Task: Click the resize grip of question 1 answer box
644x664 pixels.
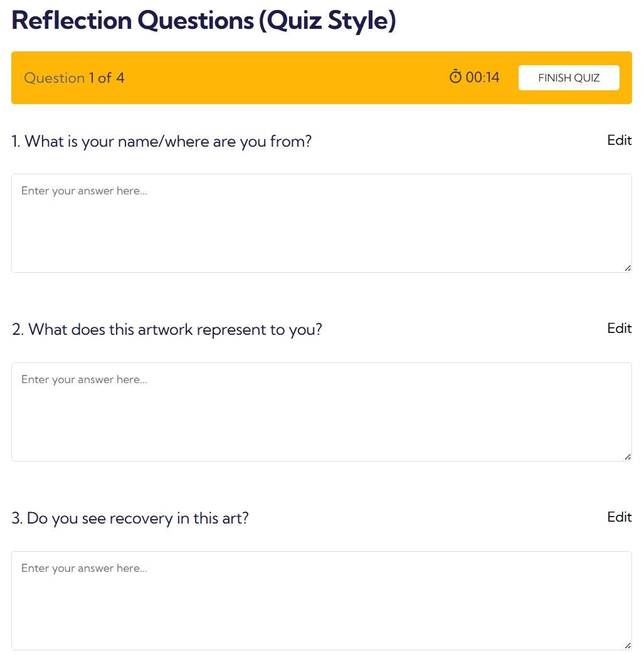Action: 627,268
